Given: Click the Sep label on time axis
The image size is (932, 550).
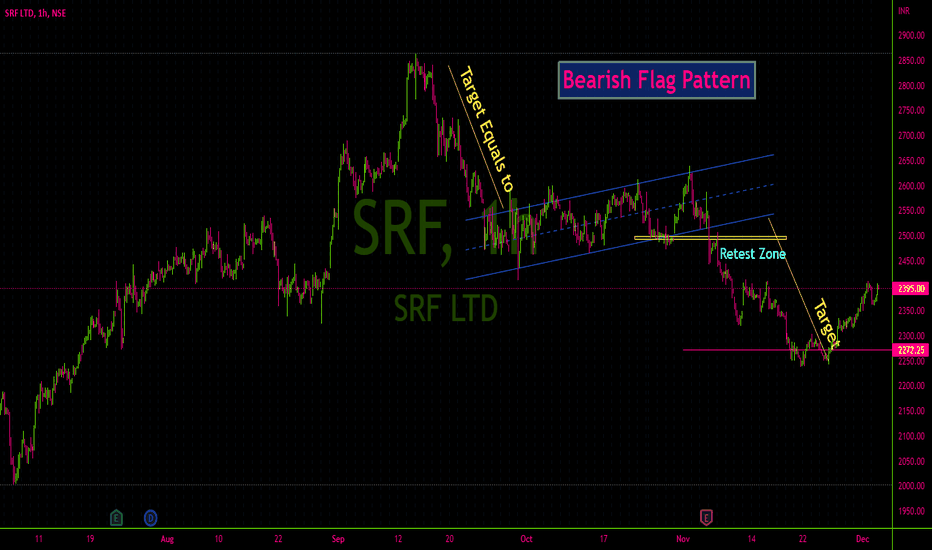Looking at the screenshot, I should 338,539.
